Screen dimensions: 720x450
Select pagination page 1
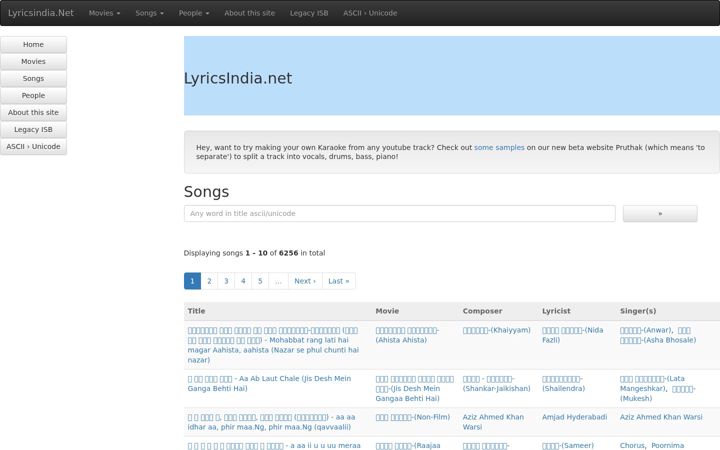(192, 281)
